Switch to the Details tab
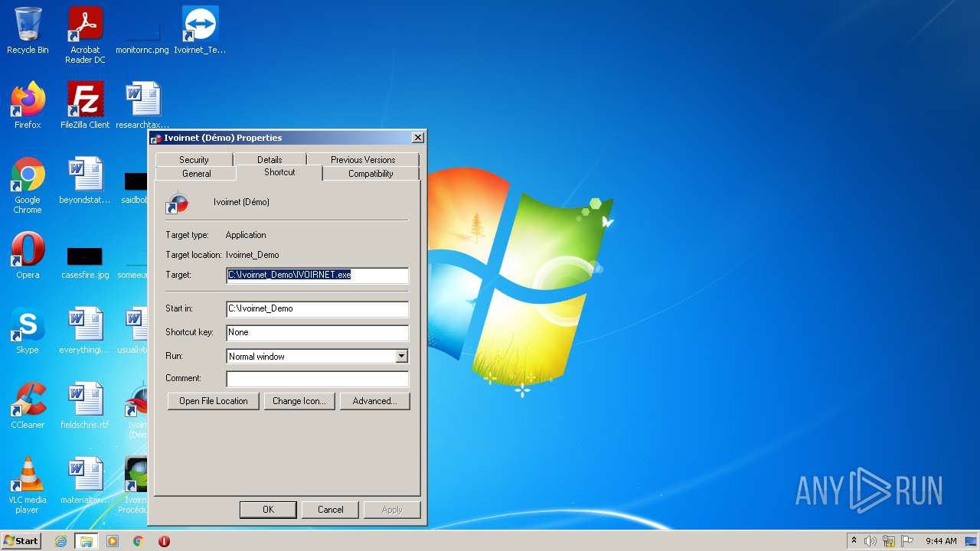Viewport: 980px width, 551px height. [x=269, y=159]
